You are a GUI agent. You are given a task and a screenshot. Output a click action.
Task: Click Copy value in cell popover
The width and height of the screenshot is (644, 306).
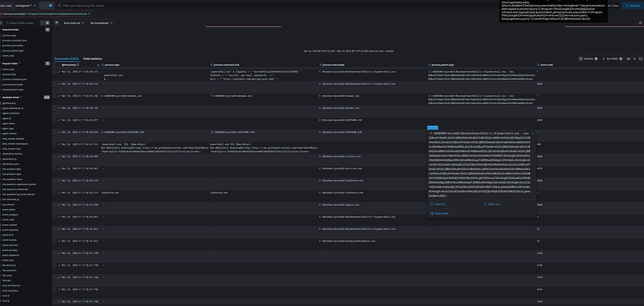tap(440, 213)
